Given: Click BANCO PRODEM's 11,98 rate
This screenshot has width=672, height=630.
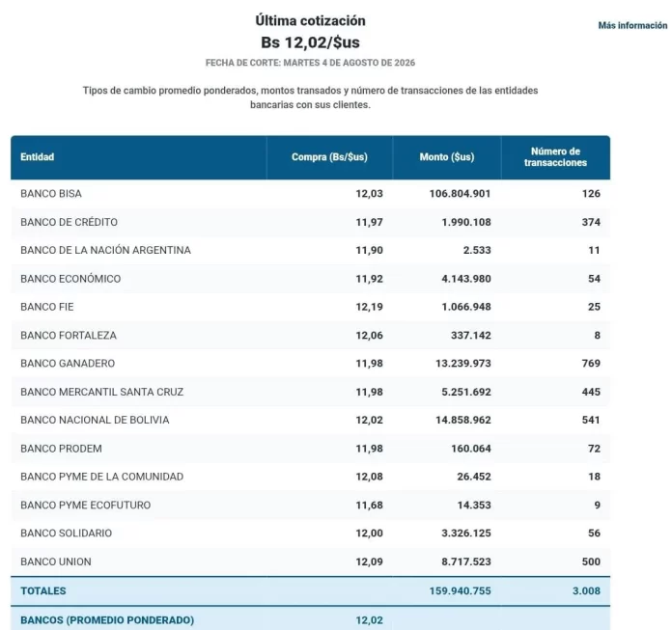Looking at the screenshot, I should (x=370, y=449).
